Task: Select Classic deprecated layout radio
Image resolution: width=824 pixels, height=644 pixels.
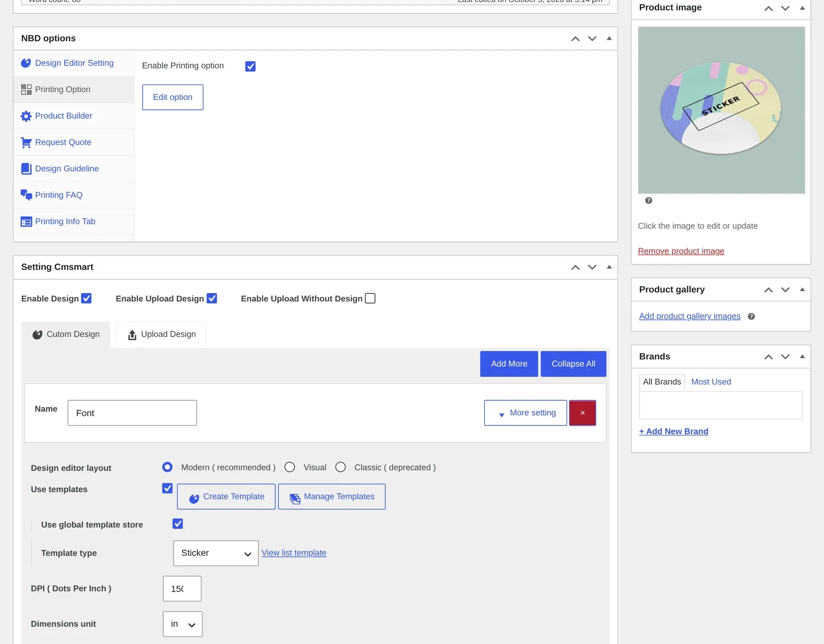Action: point(340,467)
